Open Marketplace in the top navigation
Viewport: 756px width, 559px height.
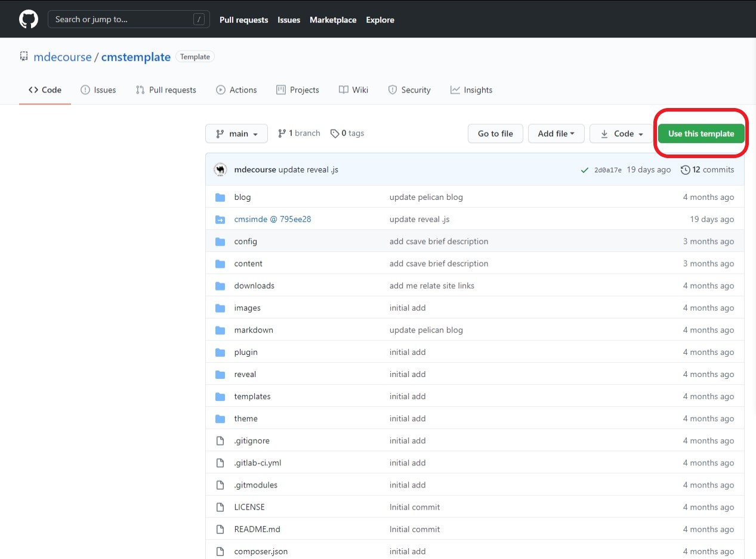[x=333, y=20]
